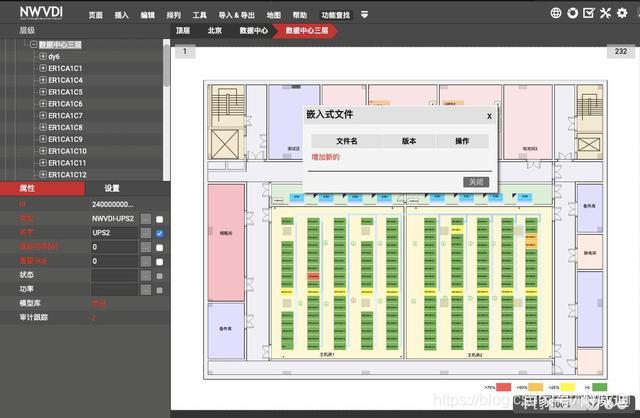Click gray square button in UPS2 row
Viewport: 640px width, 418px height.
click(146, 233)
